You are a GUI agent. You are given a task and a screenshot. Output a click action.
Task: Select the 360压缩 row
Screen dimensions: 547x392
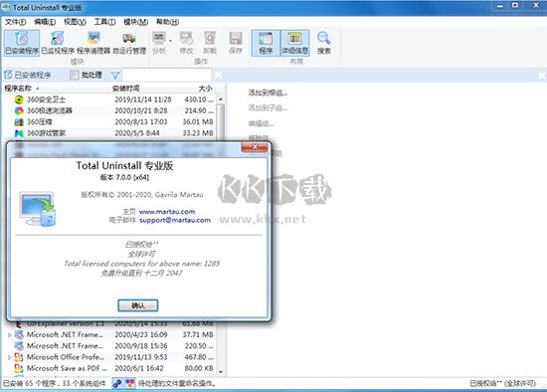pyautogui.click(x=109, y=121)
